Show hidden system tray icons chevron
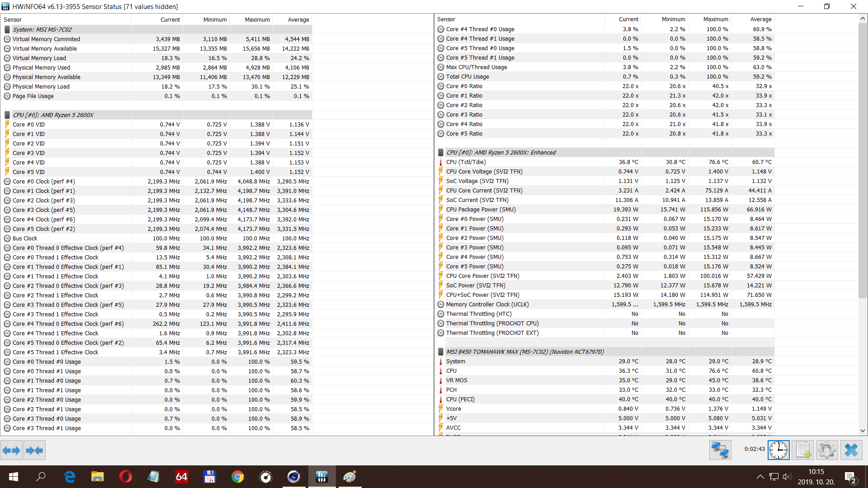Screen dimensions: 868x488 (x=760, y=477)
